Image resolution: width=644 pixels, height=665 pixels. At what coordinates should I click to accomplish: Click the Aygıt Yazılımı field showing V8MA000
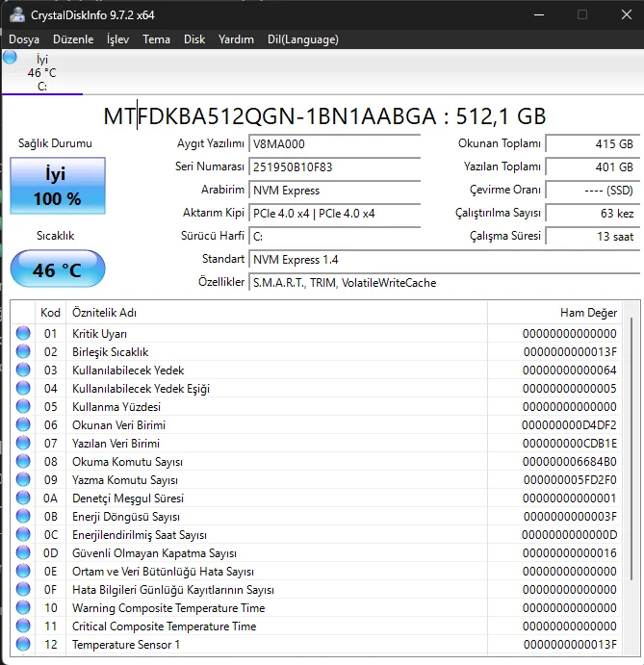(x=333, y=143)
